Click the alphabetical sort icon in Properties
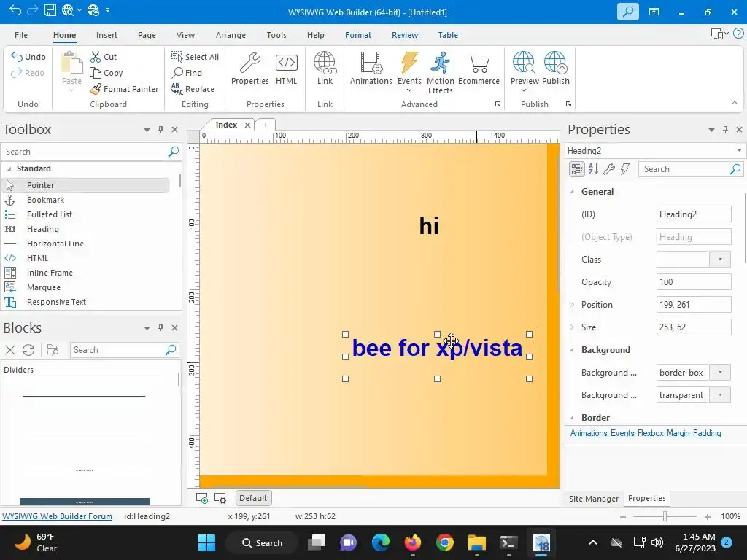Screen dimensions: 747x560 593,169
